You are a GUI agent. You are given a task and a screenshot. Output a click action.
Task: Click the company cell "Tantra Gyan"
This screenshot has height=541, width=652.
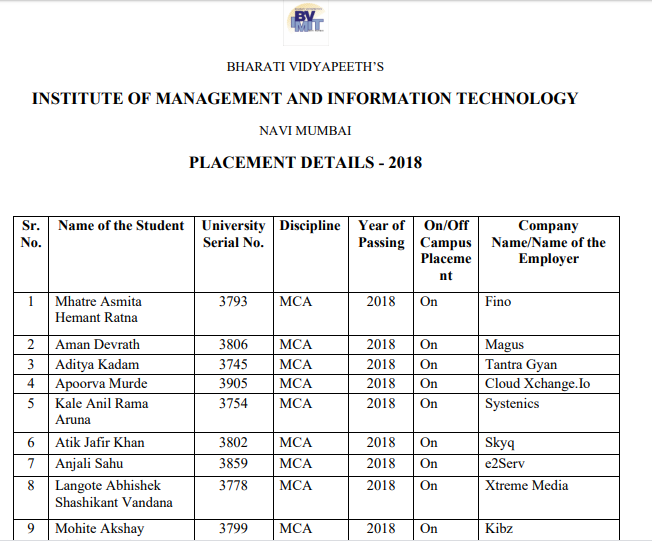pyautogui.click(x=521, y=364)
